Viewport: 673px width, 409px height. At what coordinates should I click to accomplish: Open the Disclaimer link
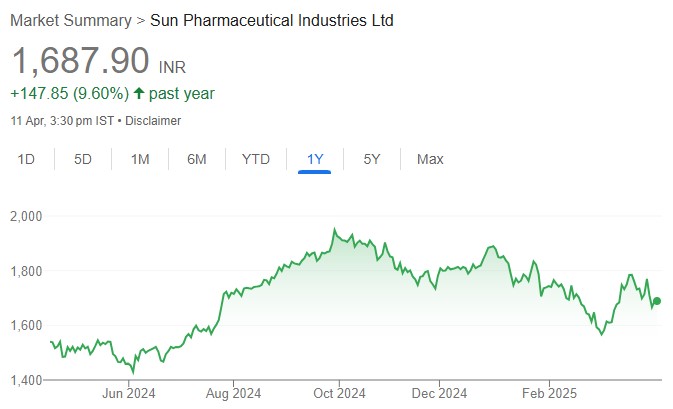point(155,121)
